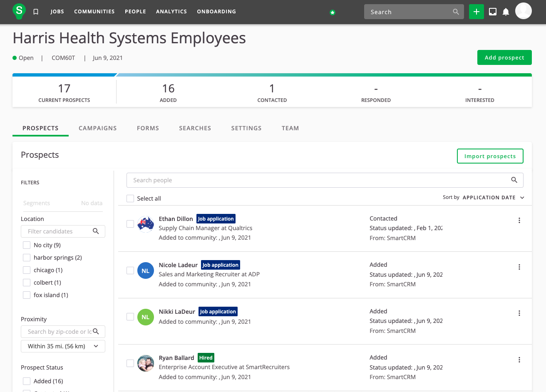
Task: Switch to the Campaigns tab
Action: click(98, 128)
